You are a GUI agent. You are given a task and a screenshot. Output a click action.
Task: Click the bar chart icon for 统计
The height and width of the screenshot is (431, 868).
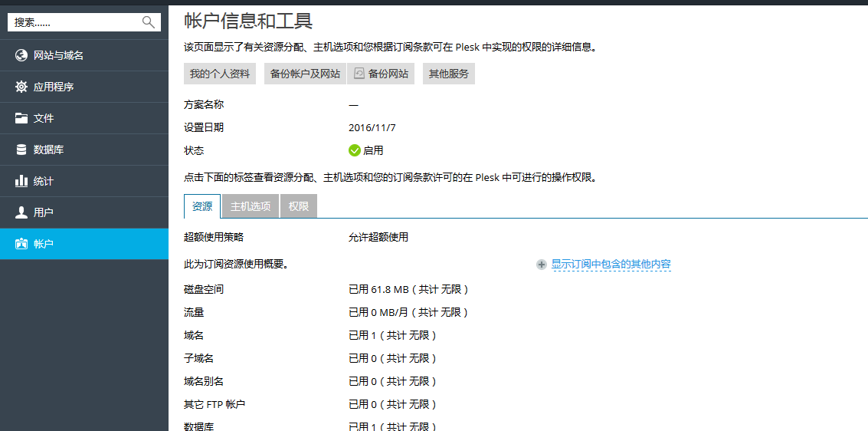(21, 181)
